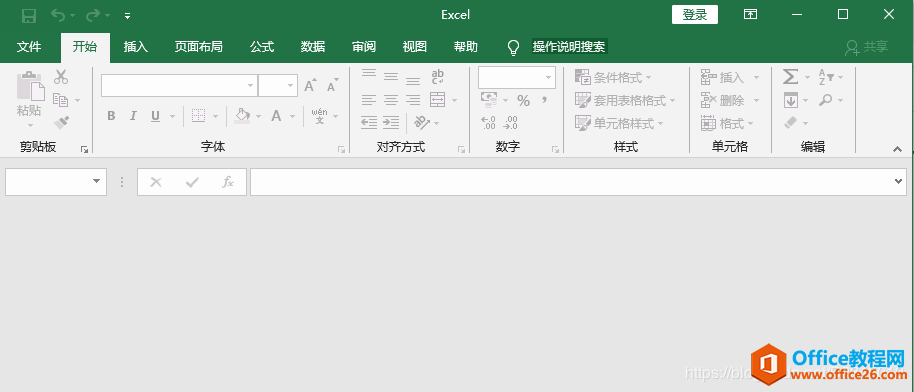Open the Customize Quick Access Toolbar menu
Image resolution: width=914 pixels, height=392 pixels.
pyautogui.click(x=128, y=16)
